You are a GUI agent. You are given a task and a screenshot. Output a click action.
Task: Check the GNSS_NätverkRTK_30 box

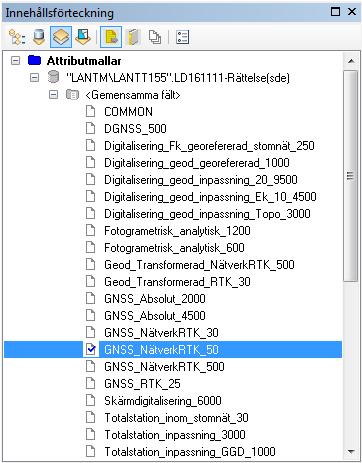pyautogui.click(x=91, y=332)
